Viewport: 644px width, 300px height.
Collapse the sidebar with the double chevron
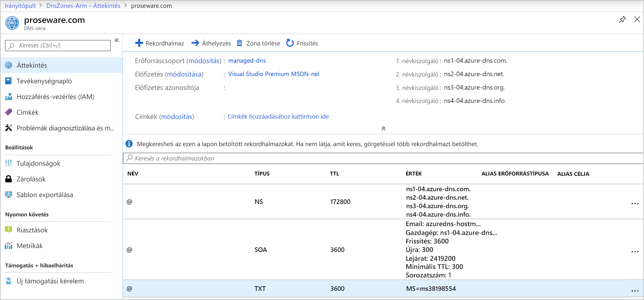pyautogui.click(x=117, y=40)
